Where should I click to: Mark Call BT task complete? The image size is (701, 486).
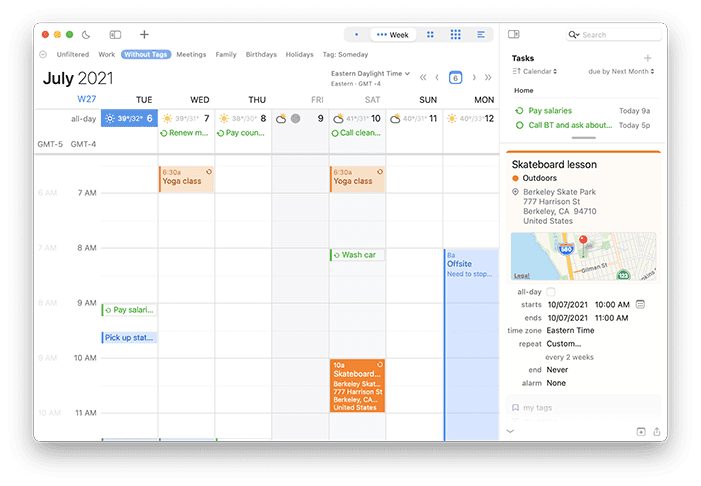[519, 125]
